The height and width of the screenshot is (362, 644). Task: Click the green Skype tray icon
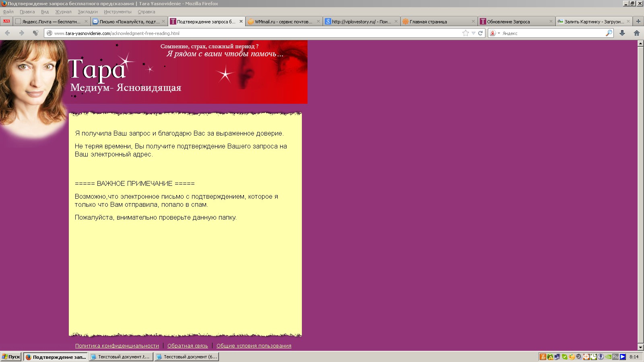click(x=565, y=357)
